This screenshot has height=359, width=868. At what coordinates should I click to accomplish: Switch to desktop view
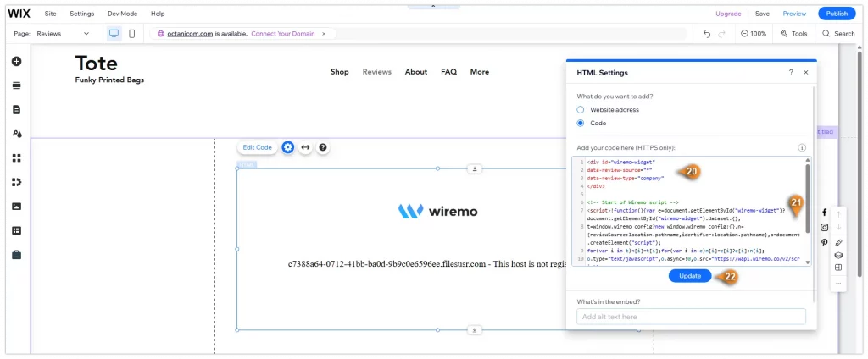(x=114, y=34)
